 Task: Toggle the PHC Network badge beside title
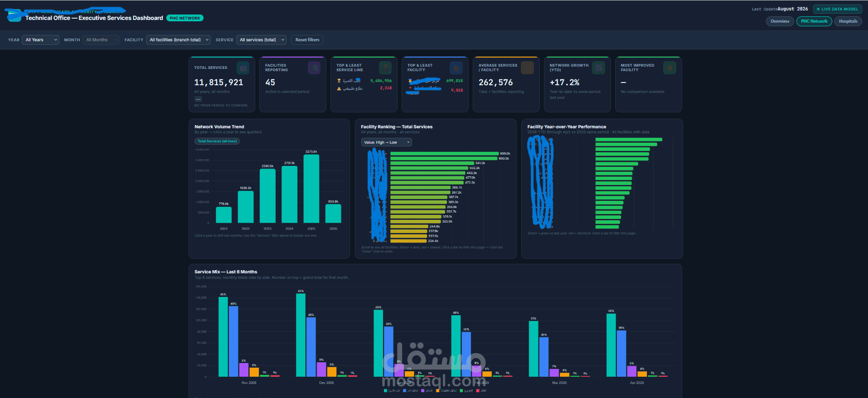(x=185, y=18)
